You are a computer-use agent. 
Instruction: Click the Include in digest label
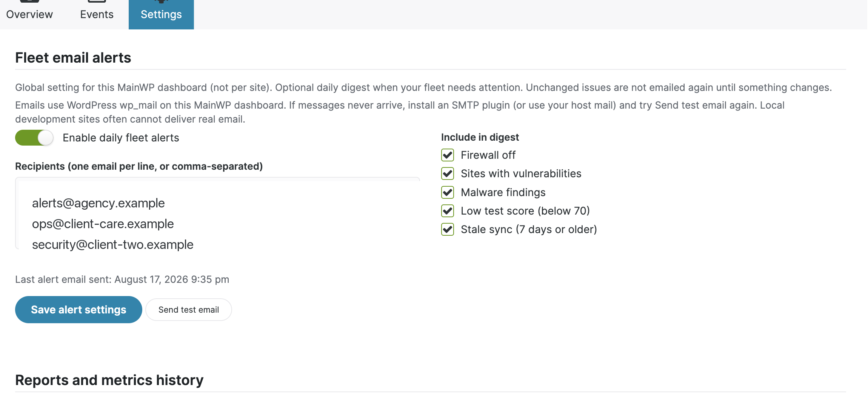point(480,137)
